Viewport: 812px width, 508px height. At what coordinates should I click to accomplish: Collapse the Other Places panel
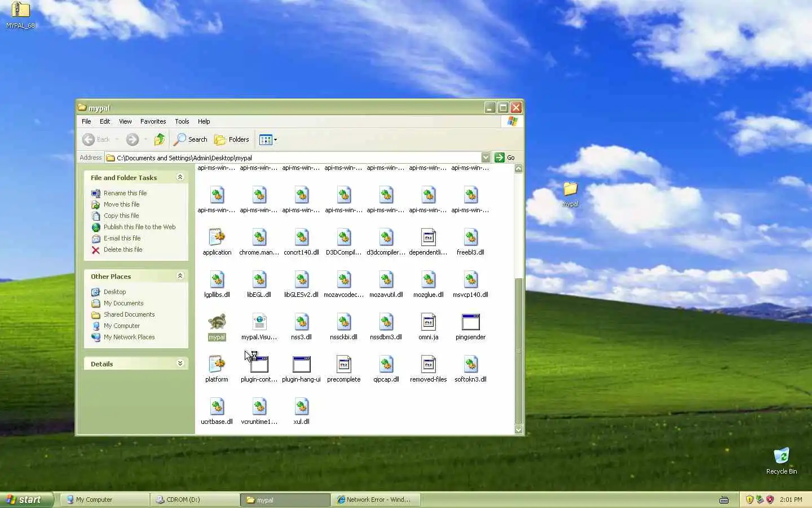click(180, 276)
